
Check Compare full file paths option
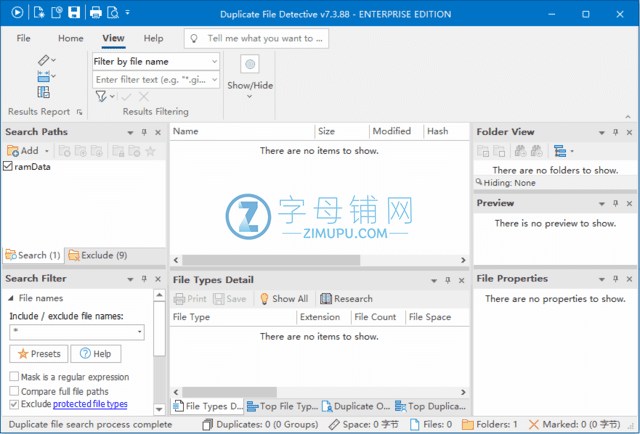point(14,391)
